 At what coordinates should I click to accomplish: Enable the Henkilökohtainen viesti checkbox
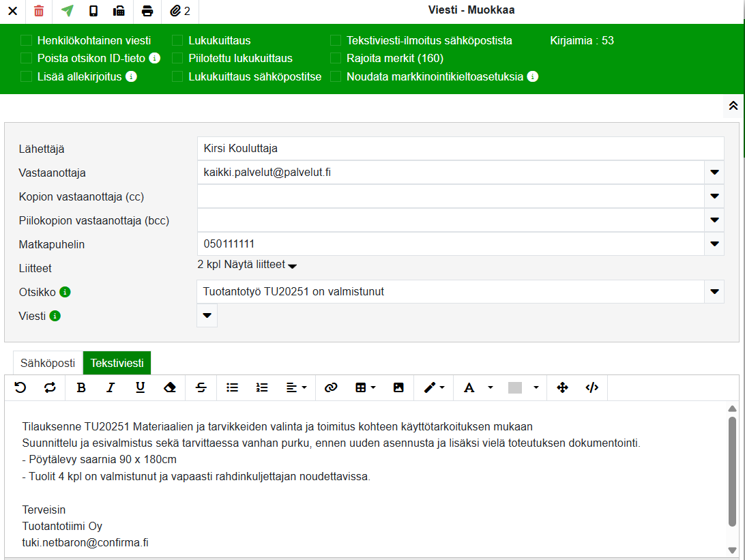pos(27,40)
